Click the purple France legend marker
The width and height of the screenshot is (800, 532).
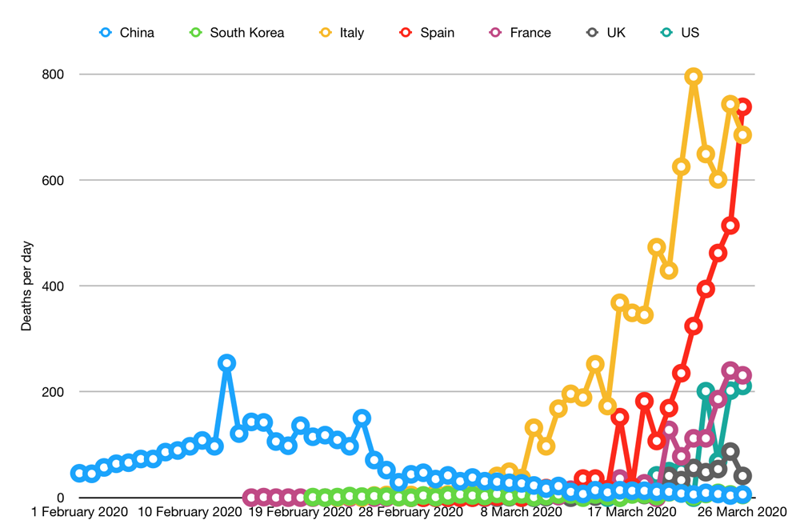pyautogui.click(x=496, y=33)
